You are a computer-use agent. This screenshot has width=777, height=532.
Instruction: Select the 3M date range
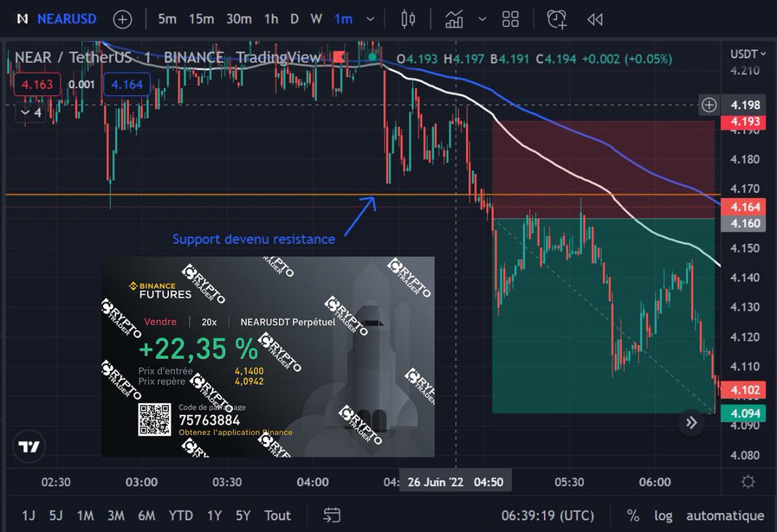[116, 516]
